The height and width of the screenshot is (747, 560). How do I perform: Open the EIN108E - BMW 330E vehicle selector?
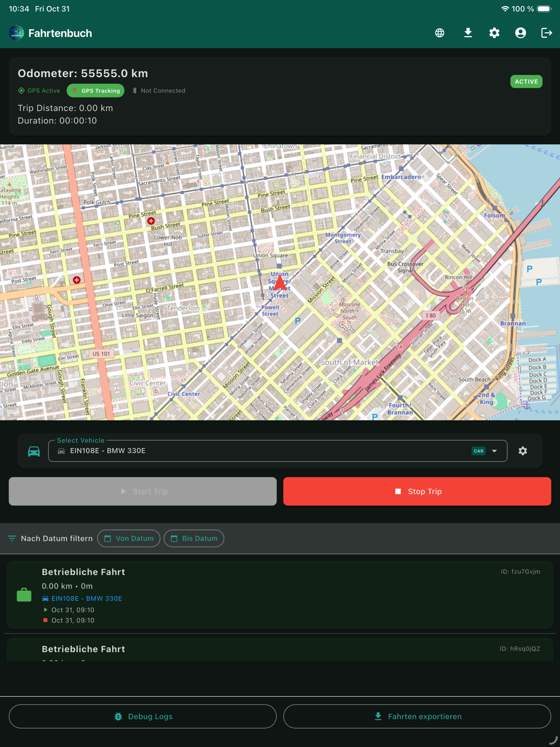[278, 451]
